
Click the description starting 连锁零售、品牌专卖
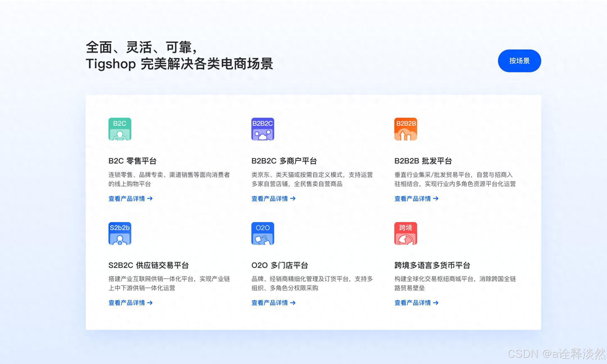point(169,179)
